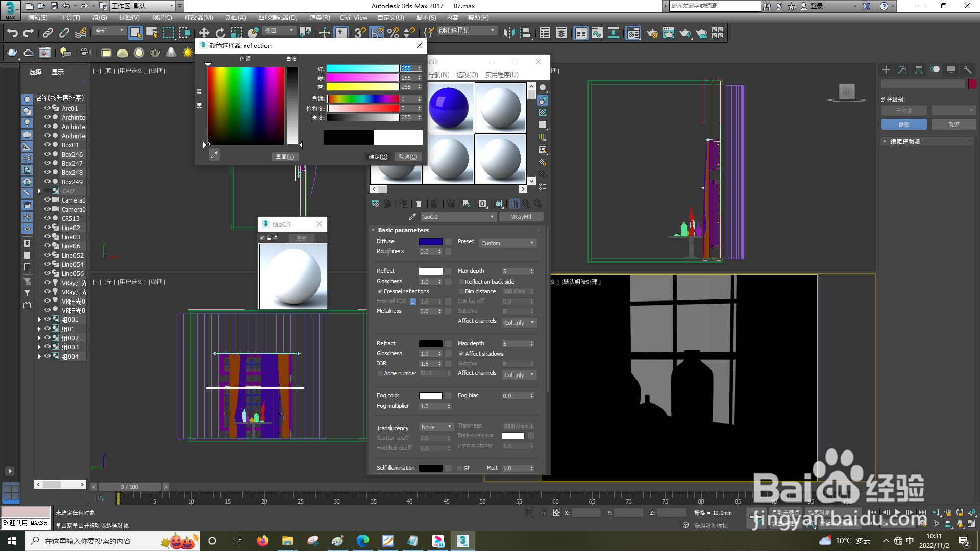The height and width of the screenshot is (552, 980).
Task: Click the sun light icon on second toolbar
Action: [x=188, y=53]
